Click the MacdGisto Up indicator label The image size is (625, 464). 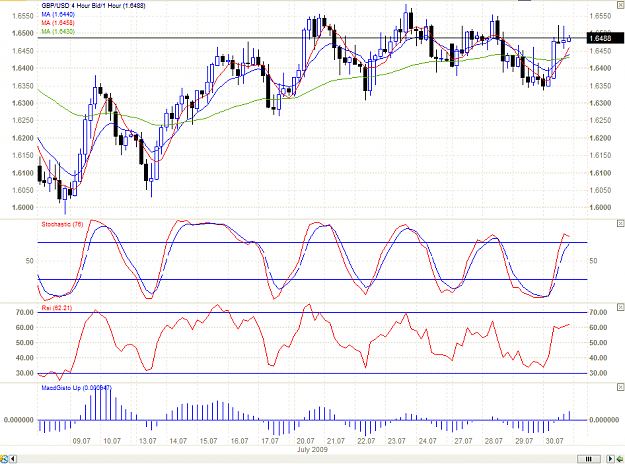pyautogui.click(x=76, y=387)
